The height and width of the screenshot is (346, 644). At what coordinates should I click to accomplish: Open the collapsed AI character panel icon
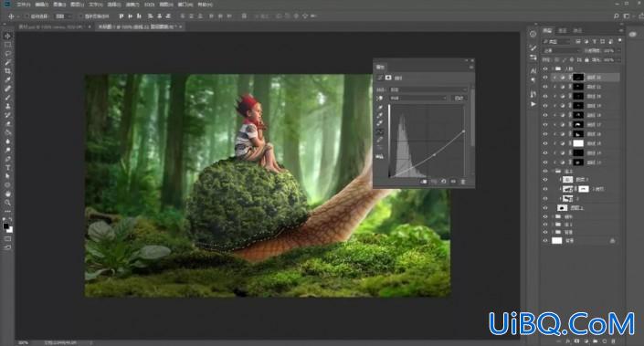click(533, 70)
